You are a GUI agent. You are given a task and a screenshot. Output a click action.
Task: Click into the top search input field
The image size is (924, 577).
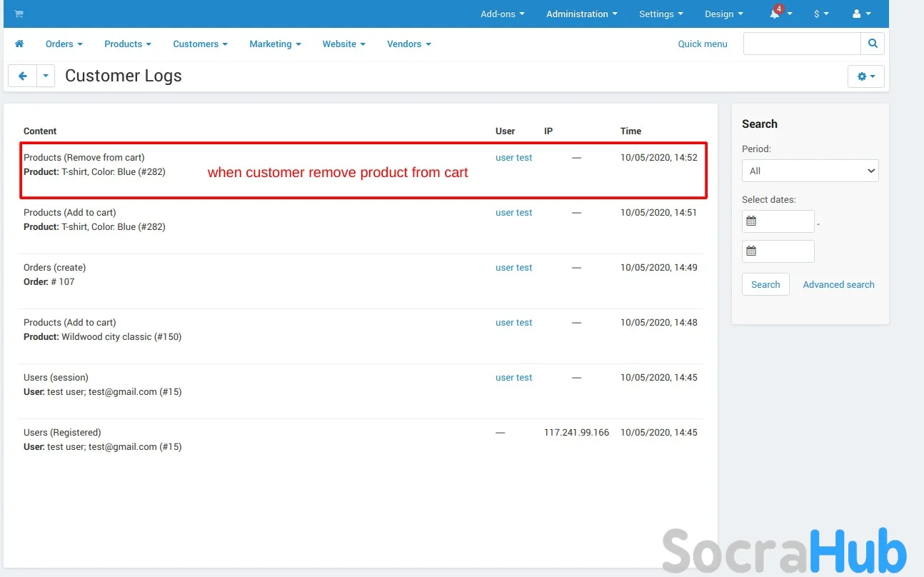tap(801, 44)
